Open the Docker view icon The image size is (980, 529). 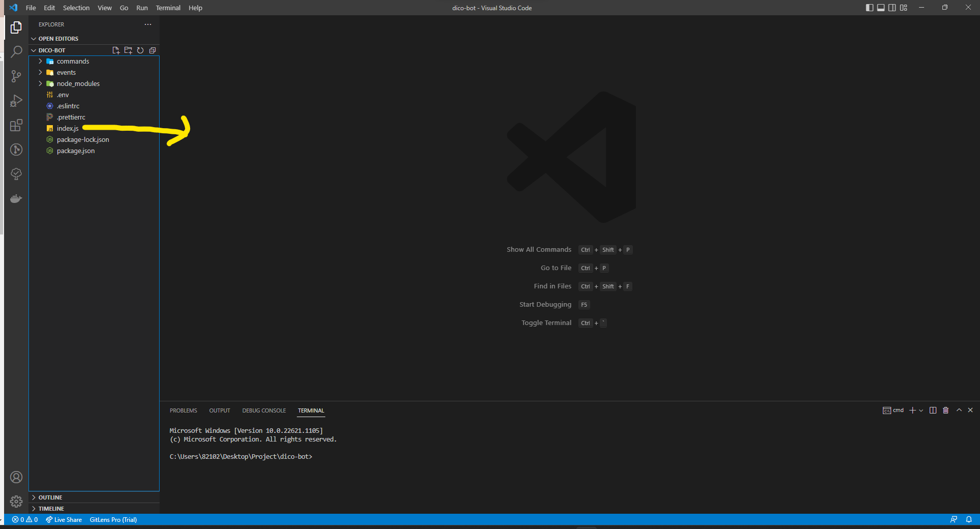(16, 198)
